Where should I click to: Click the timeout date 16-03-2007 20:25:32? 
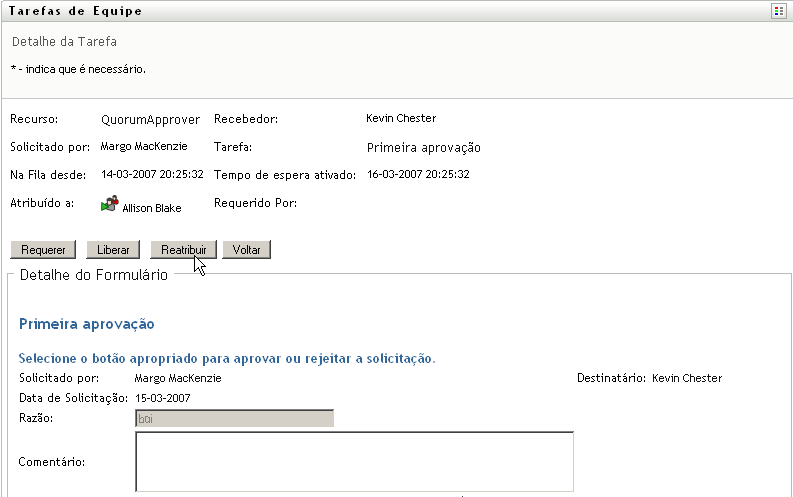click(418, 174)
